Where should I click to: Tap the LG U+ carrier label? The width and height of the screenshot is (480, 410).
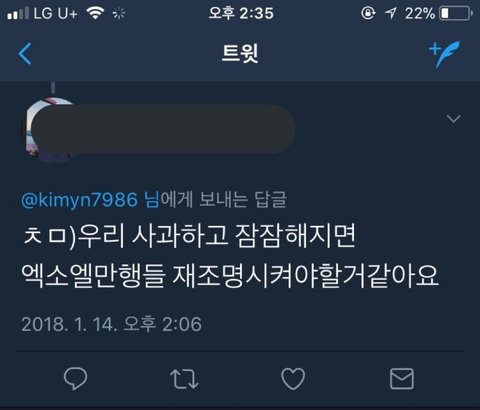(56, 14)
